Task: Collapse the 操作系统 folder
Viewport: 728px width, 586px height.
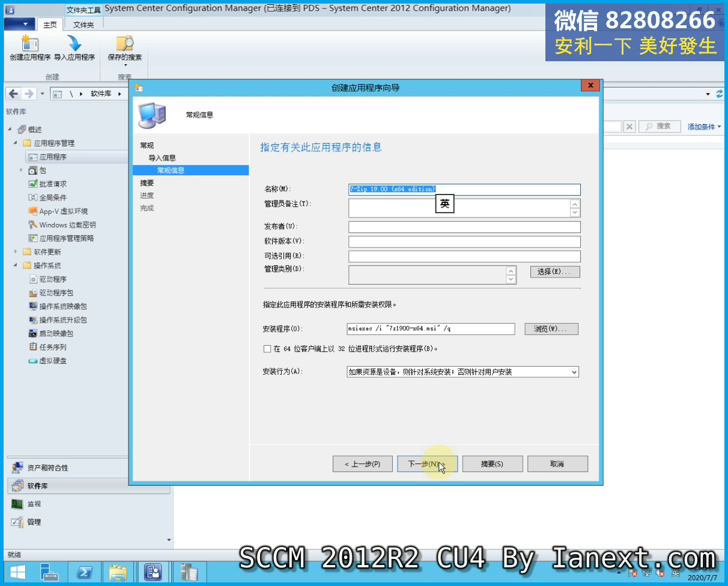Action: [16, 265]
